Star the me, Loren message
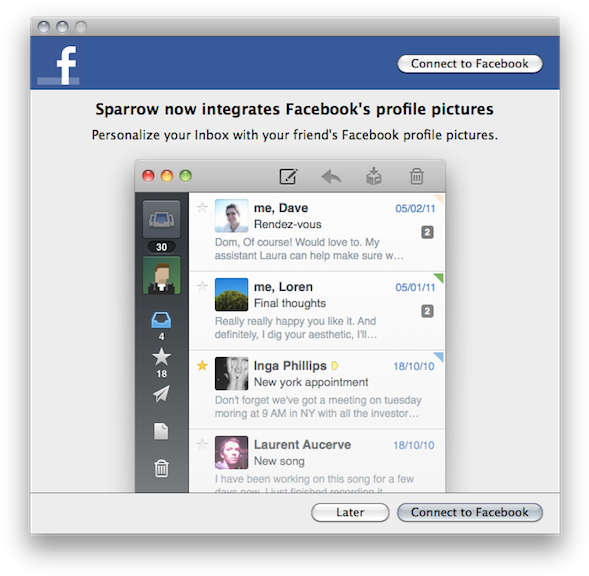The image size is (589, 576). pos(202,286)
